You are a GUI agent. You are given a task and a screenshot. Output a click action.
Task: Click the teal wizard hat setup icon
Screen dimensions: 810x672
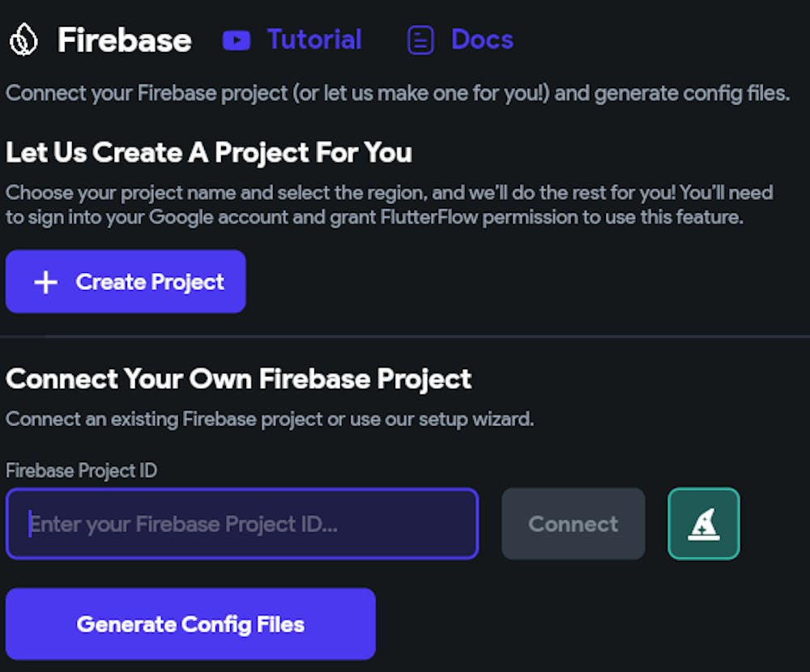point(703,524)
